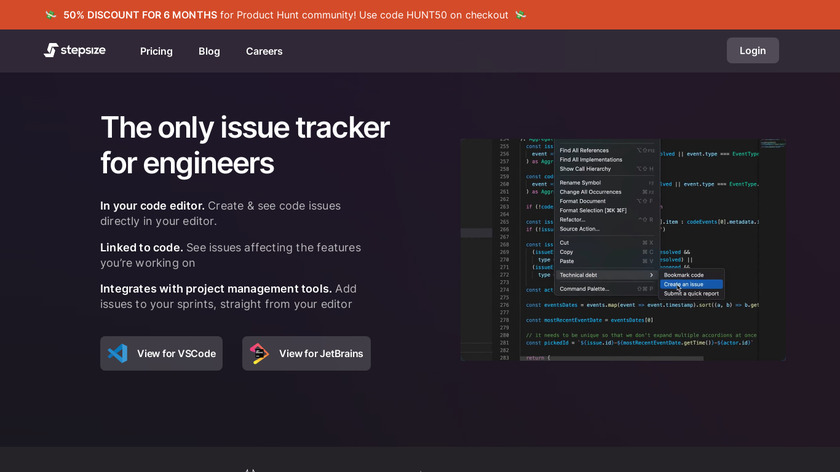Click 'Integrates with project management tools.' text
Viewport: 840px width, 472px height.
(x=216, y=289)
